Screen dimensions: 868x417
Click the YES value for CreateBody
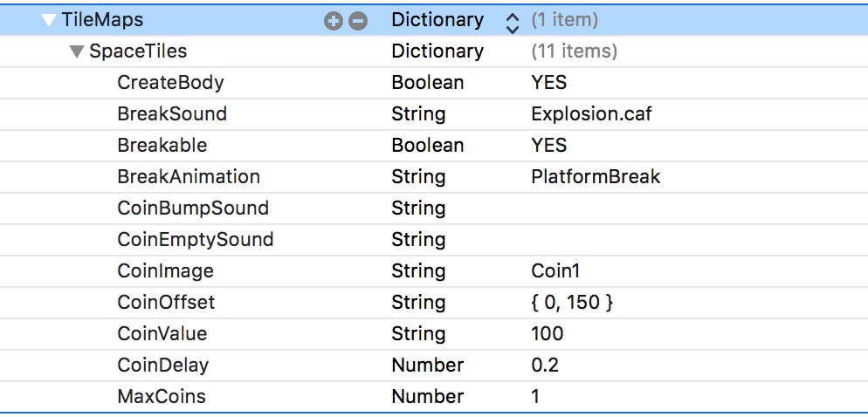(548, 83)
